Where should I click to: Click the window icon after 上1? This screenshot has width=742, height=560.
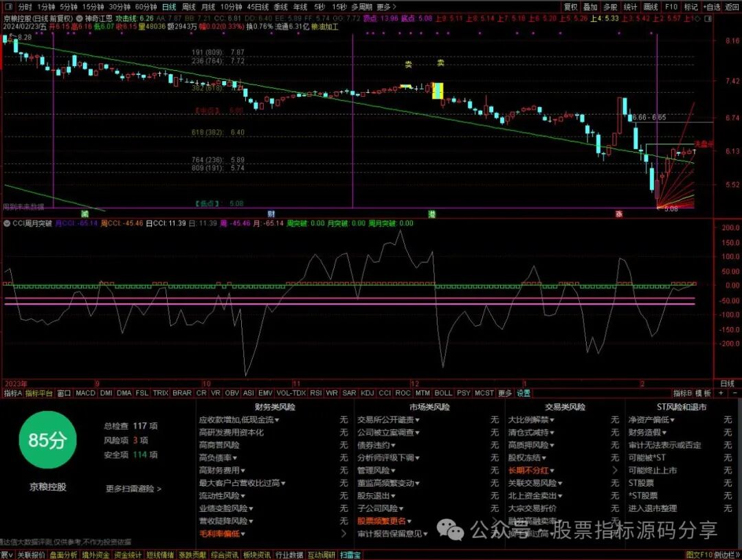[x=708, y=19]
